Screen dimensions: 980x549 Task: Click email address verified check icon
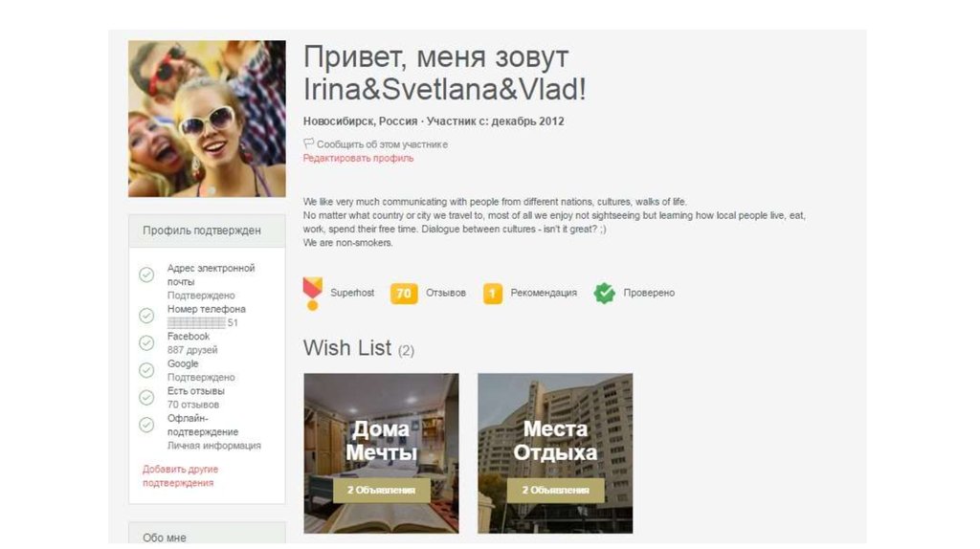tap(146, 274)
